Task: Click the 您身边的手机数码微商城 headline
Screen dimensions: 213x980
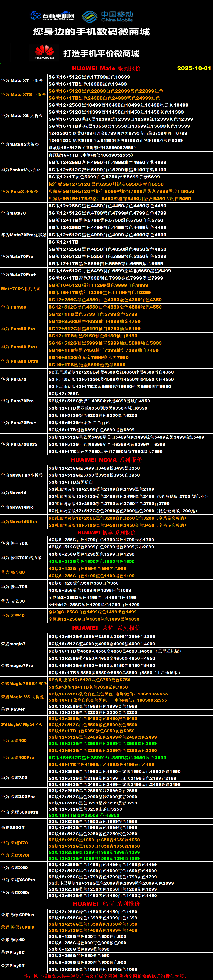Action: (x=92, y=32)
